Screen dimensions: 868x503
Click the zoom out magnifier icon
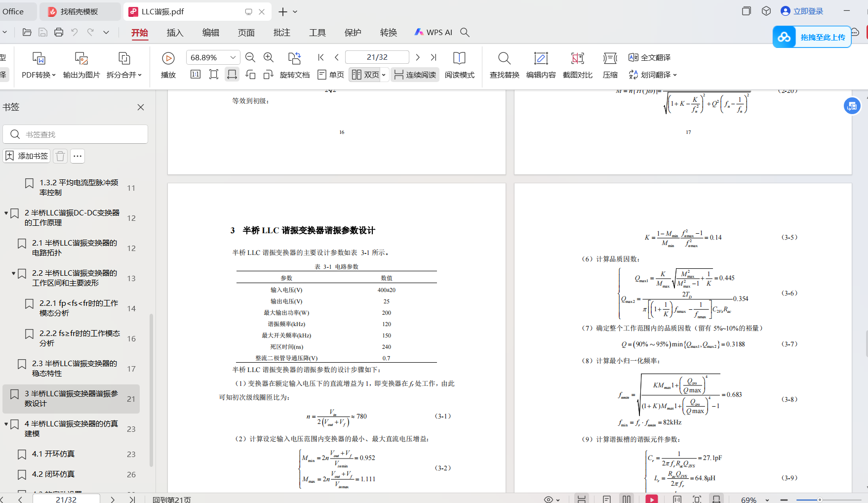pyautogui.click(x=250, y=58)
